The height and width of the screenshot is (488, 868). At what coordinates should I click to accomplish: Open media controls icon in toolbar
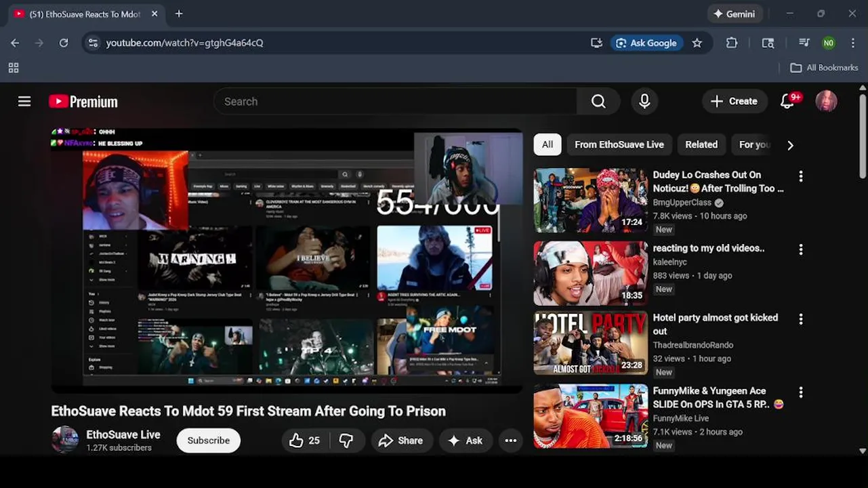tap(804, 43)
